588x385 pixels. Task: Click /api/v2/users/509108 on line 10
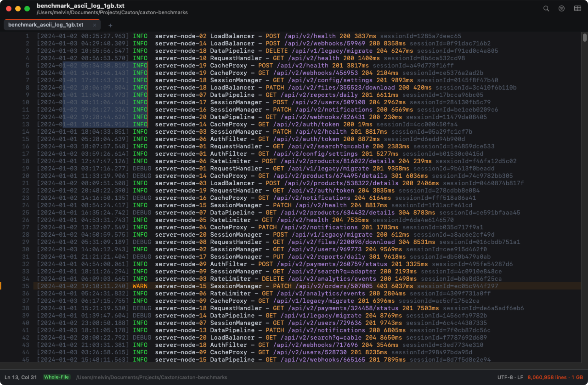pyautogui.click(x=328, y=102)
